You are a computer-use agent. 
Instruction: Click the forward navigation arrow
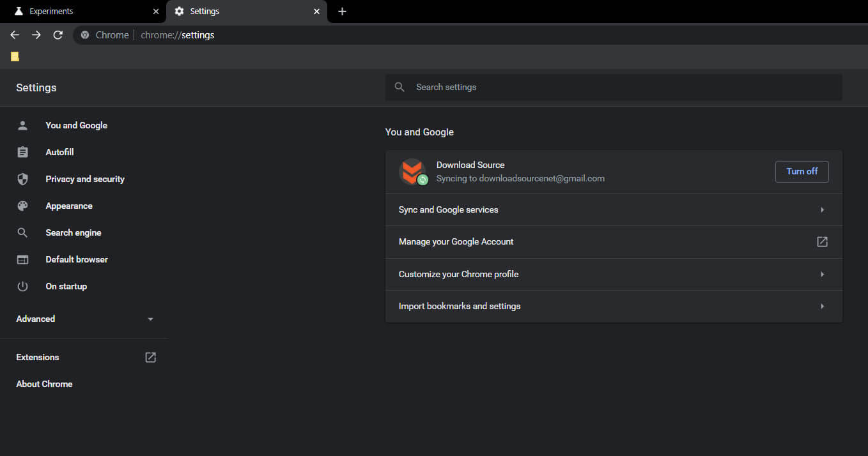click(x=36, y=35)
